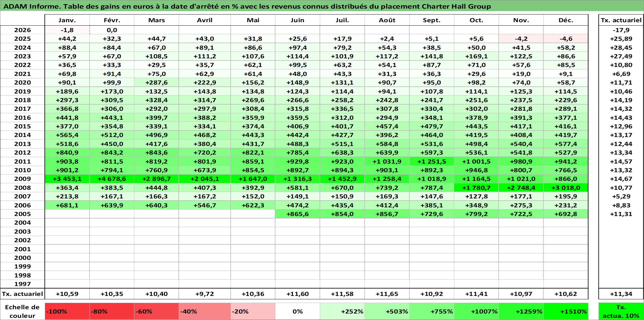This screenshot has height=320, width=644.
Task: Select the +681,1 cell for January 2006
Action: [x=67, y=205]
